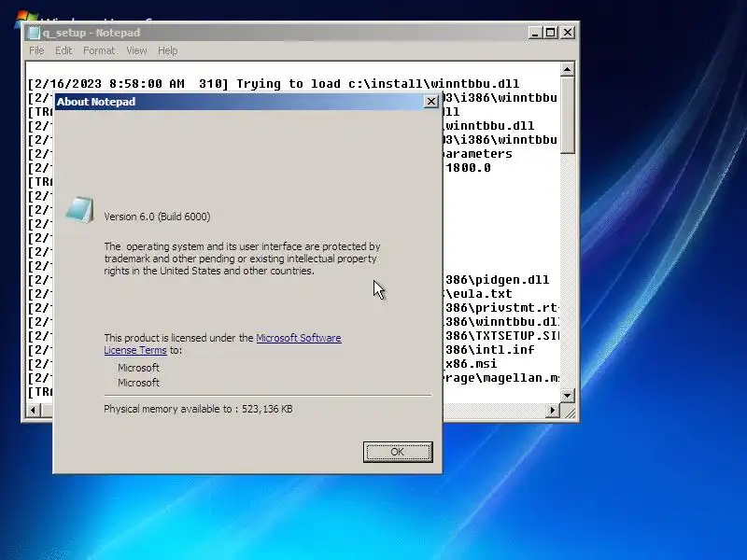Click the 'Version 6.0 (Build 6000)' text
This screenshot has width=747, height=560.
coord(157,217)
